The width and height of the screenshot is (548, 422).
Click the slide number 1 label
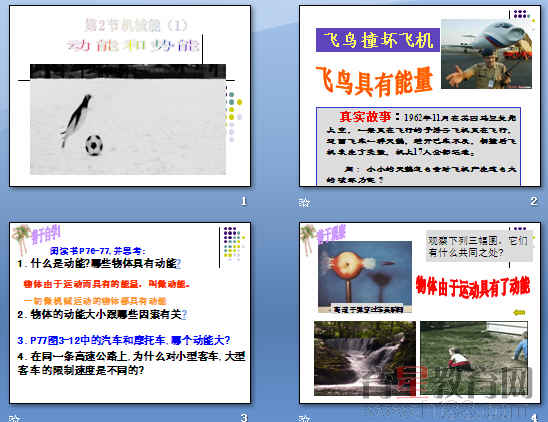click(x=244, y=201)
